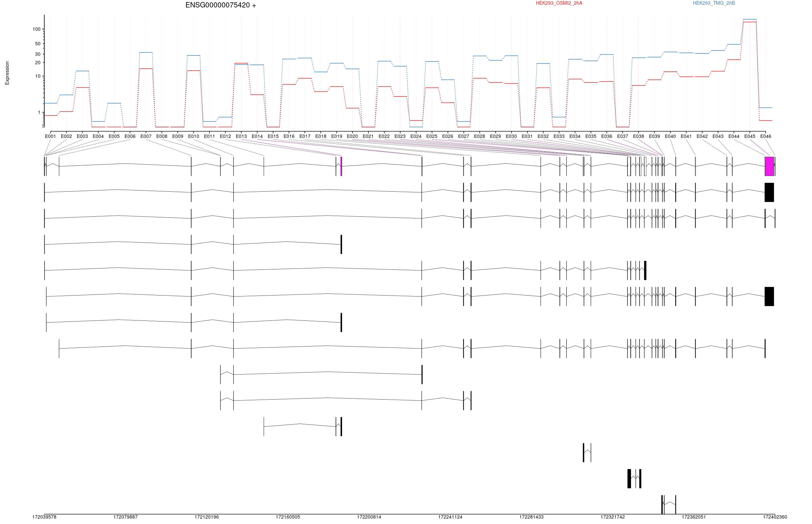Click the exon label E025
This screenshot has height=524, width=812.
click(x=432, y=137)
